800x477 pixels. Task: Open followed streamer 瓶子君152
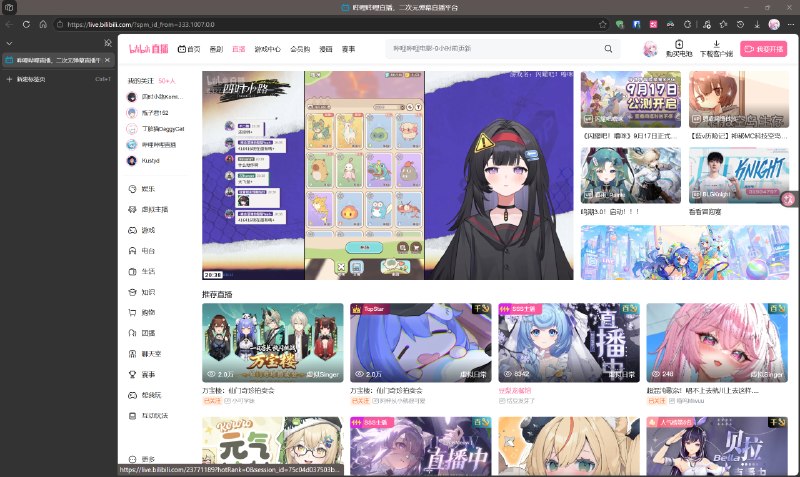pyautogui.click(x=149, y=113)
